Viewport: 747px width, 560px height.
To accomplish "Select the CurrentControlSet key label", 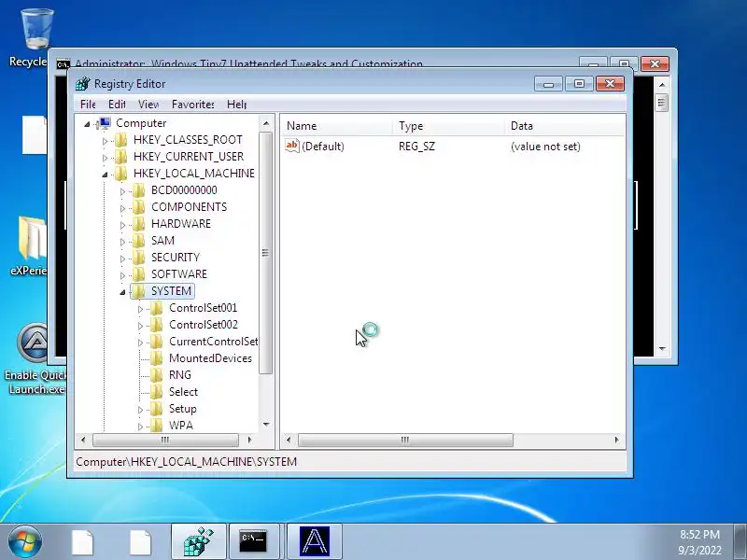I will click(214, 342).
